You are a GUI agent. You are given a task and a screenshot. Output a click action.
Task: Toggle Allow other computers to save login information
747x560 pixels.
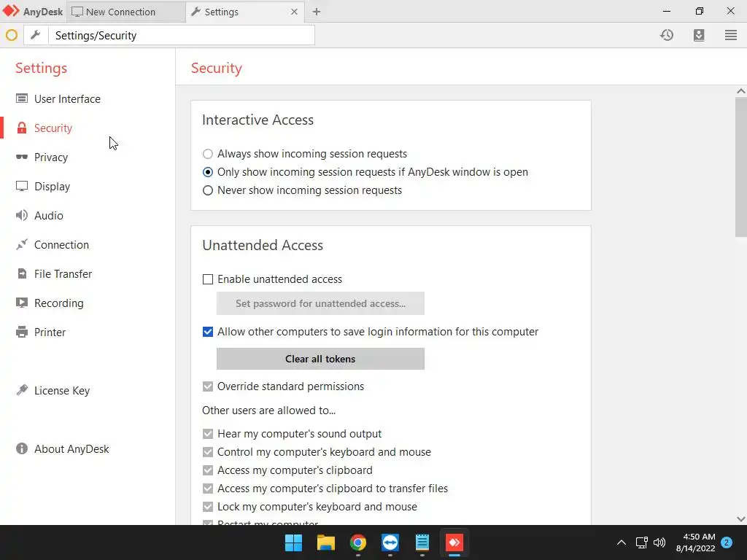click(208, 332)
